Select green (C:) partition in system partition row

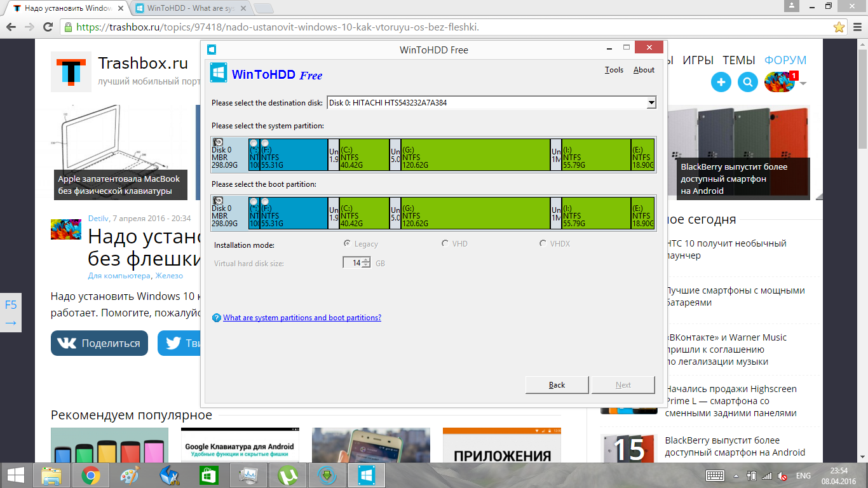364,154
